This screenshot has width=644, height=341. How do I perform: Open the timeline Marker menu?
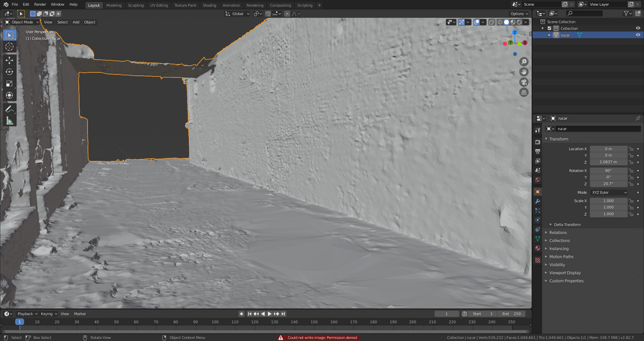79,314
